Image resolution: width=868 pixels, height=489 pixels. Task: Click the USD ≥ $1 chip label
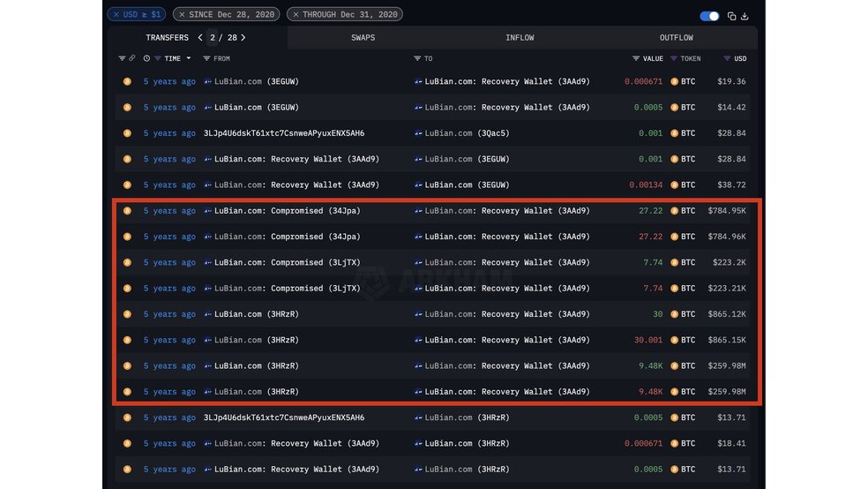[142, 14]
